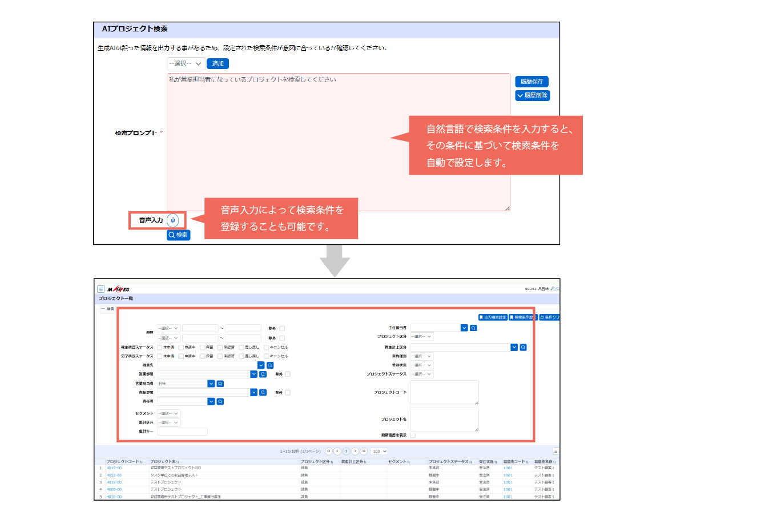The height and width of the screenshot is (532, 777).
Task: Check 承認済 in 完了承認ステータス row
Action: [220, 356]
